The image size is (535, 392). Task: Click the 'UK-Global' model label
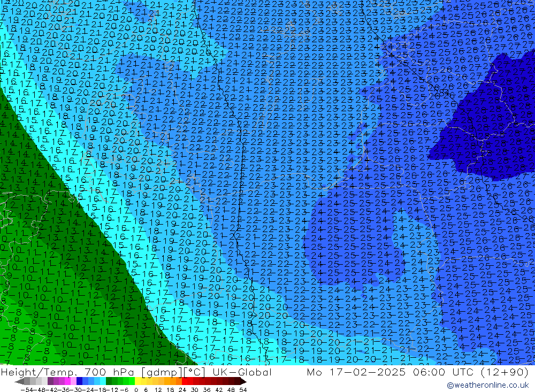pyautogui.click(x=242, y=372)
